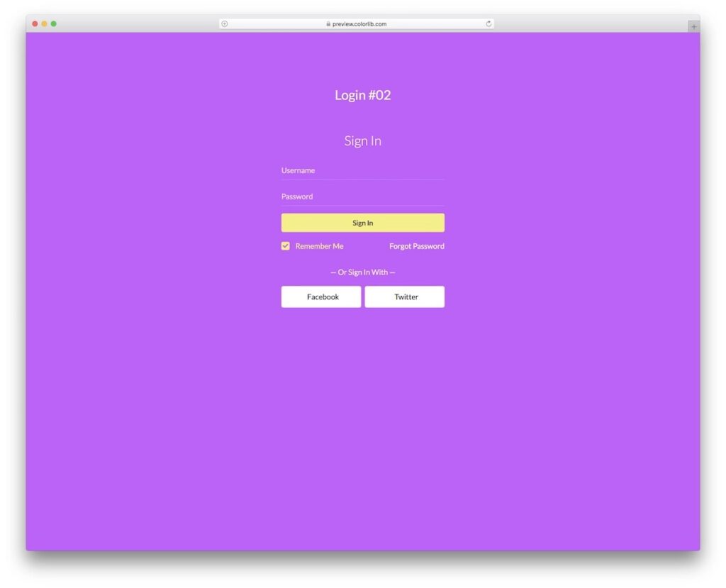This screenshot has width=726, height=588.
Task: Click the browser address bar URL
Action: click(358, 23)
